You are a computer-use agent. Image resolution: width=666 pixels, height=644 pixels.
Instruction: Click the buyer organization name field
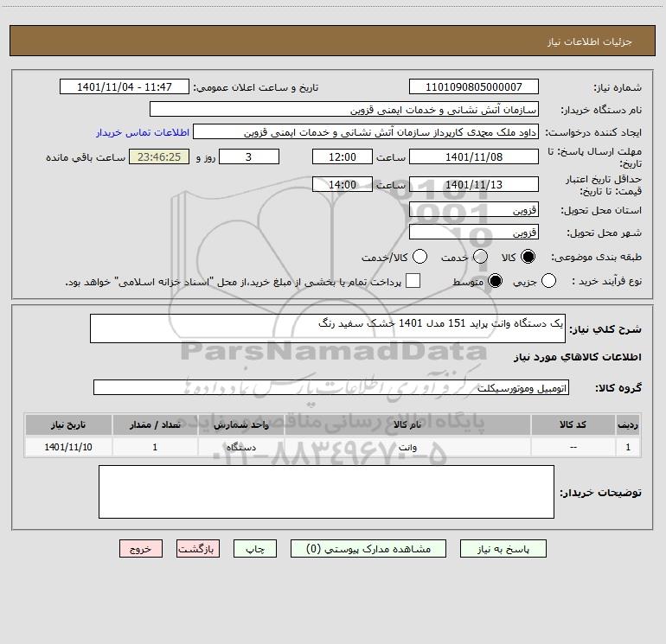(x=344, y=110)
